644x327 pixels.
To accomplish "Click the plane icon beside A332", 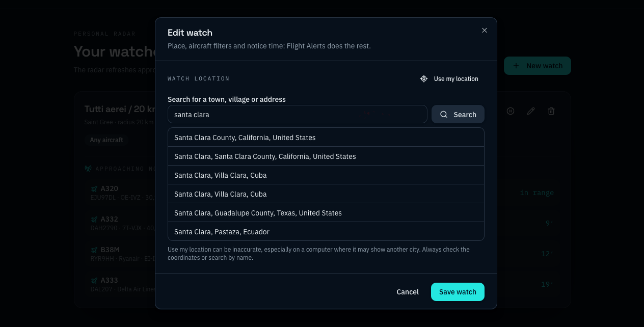I will pos(94,220).
